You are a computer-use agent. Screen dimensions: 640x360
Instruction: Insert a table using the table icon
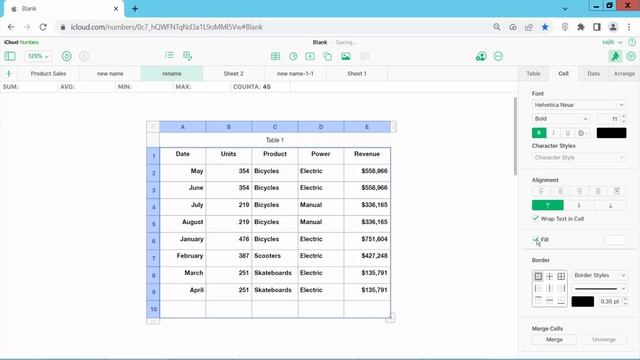click(x=276, y=56)
